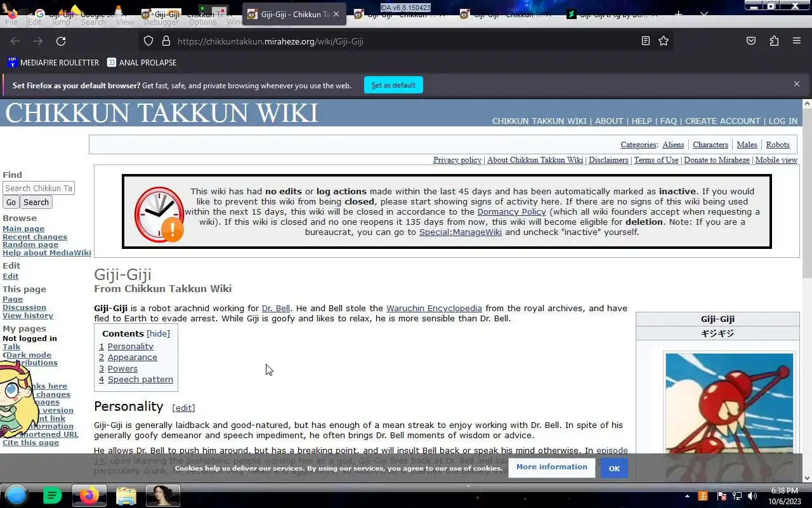The image size is (812, 508).
Task: Select the active Giji-Giji Chikkun tab
Action: coord(294,14)
